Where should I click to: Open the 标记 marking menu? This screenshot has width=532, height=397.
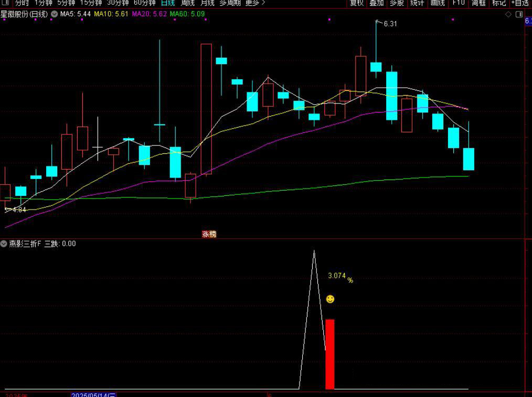click(498, 3)
